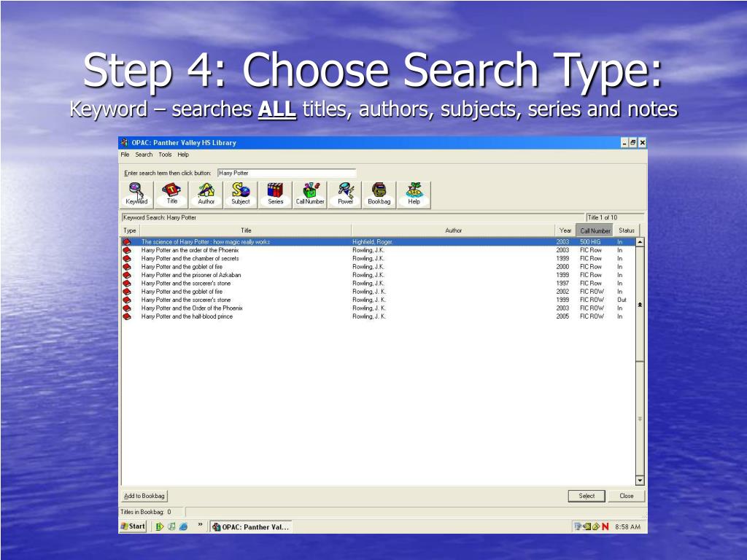This screenshot has height=560, width=747.
Task: Click the year '1997' cell
Action: (562, 284)
